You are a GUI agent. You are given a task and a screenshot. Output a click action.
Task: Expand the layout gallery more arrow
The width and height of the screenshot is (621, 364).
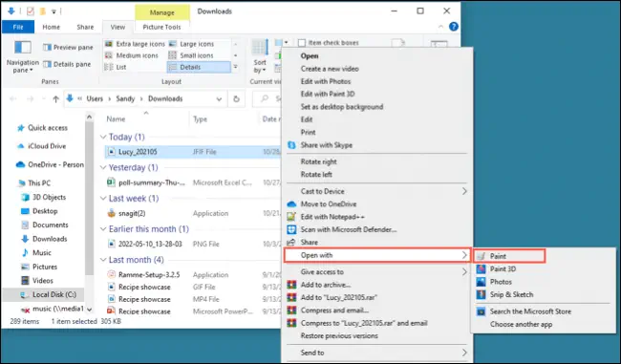click(x=235, y=67)
